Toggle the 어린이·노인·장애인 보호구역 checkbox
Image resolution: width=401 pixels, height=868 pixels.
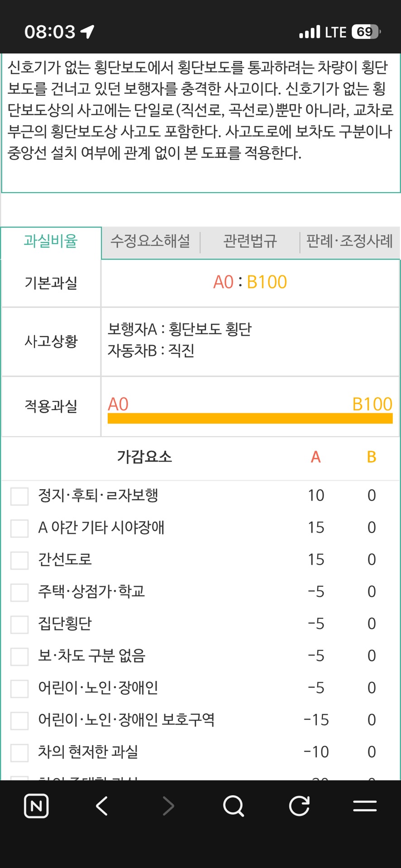pyautogui.click(x=19, y=721)
